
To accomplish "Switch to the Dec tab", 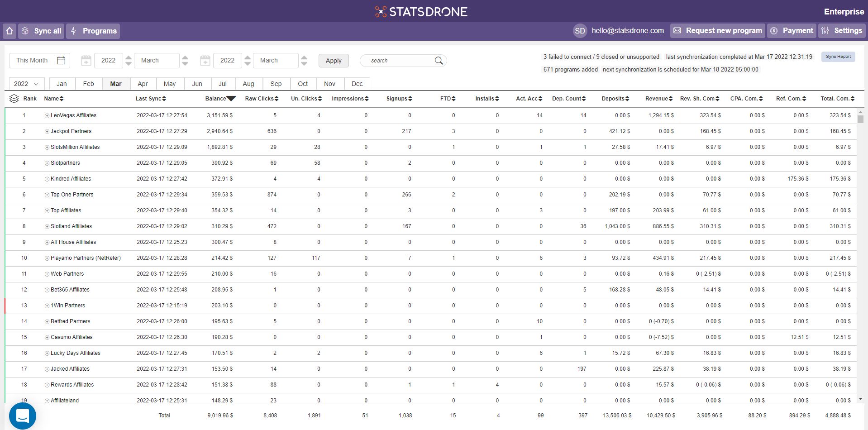I will [357, 84].
